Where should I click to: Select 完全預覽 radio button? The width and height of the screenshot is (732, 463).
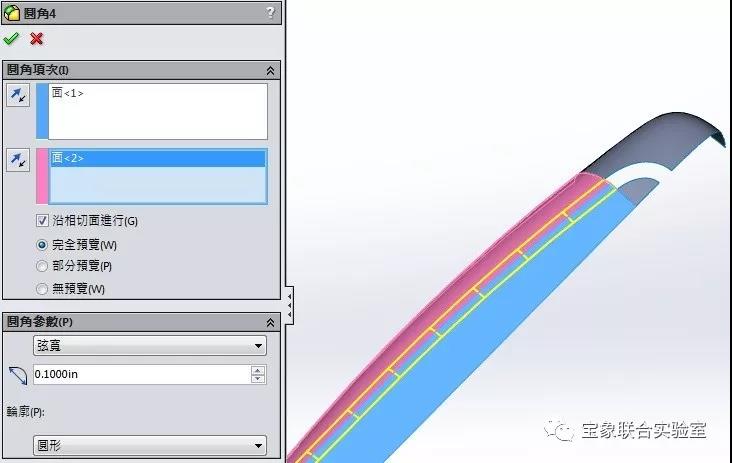42,245
